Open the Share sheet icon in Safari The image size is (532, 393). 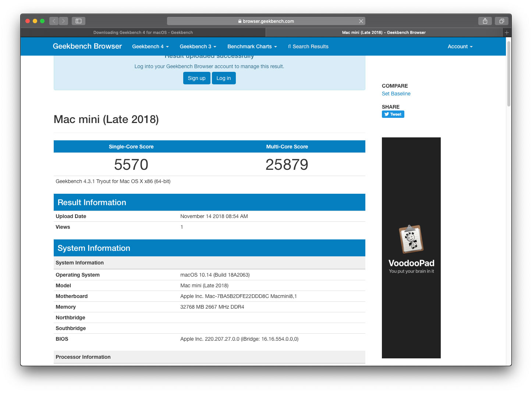(x=485, y=21)
